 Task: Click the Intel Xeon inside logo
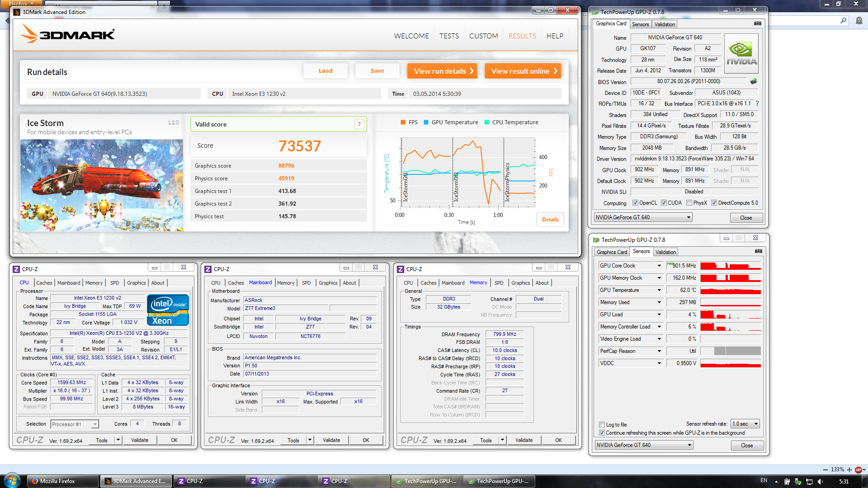168,310
